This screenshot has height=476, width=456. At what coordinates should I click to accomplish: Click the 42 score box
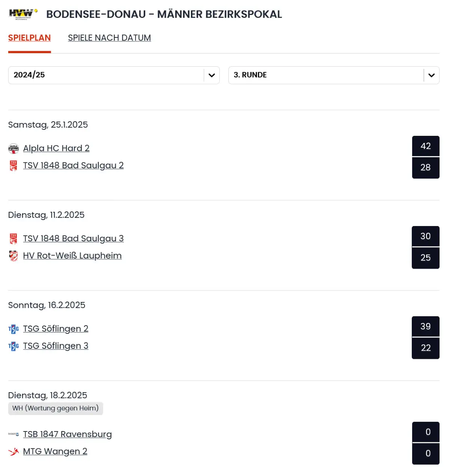click(425, 146)
